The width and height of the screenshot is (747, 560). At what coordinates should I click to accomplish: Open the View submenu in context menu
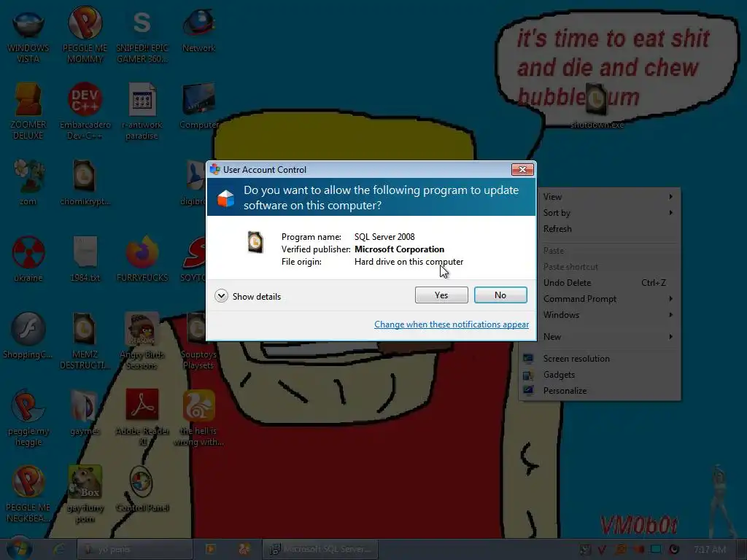(600, 197)
